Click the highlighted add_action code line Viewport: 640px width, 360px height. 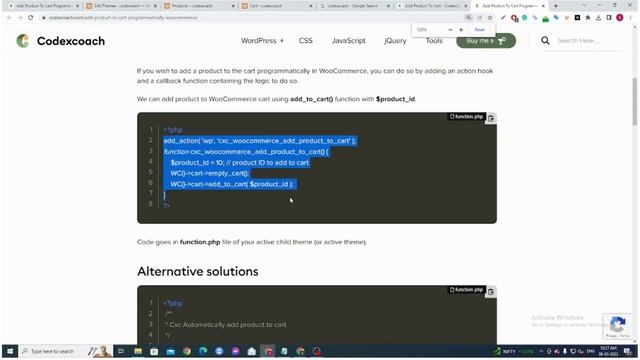tap(260, 141)
